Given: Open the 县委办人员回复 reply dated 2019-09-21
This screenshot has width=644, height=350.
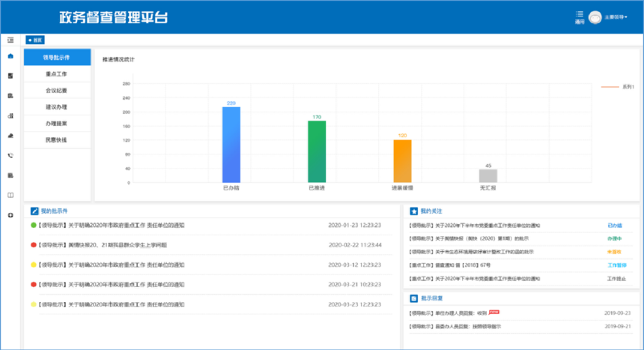Looking at the screenshot, I should (x=455, y=327).
